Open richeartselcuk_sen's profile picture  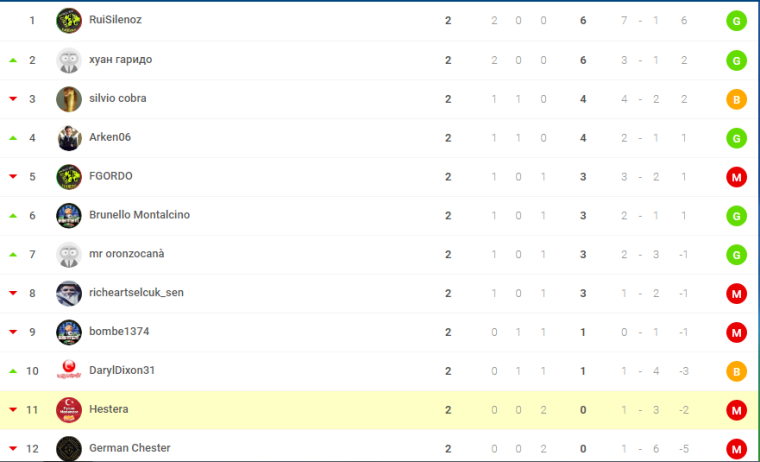click(69, 293)
